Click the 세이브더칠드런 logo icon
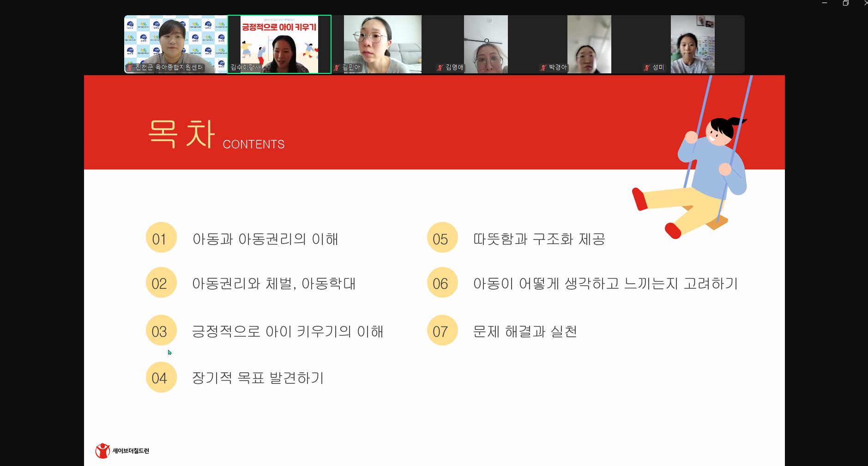The image size is (868, 466). (102, 451)
